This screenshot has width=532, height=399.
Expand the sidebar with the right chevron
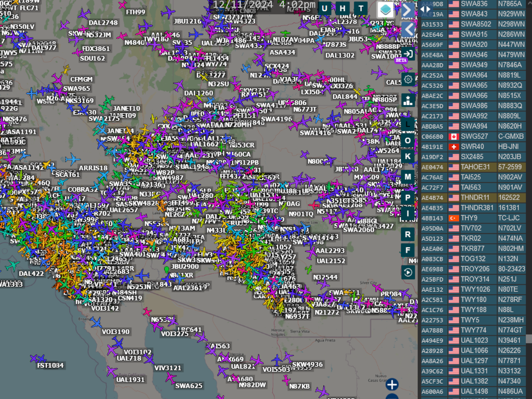(x=408, y=10)
